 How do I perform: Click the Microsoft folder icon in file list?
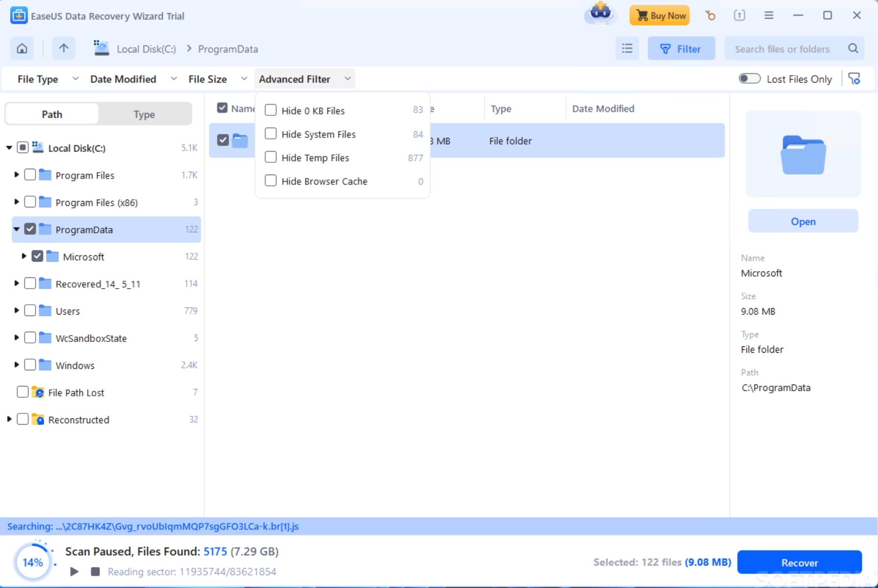[x=240, y=141]
